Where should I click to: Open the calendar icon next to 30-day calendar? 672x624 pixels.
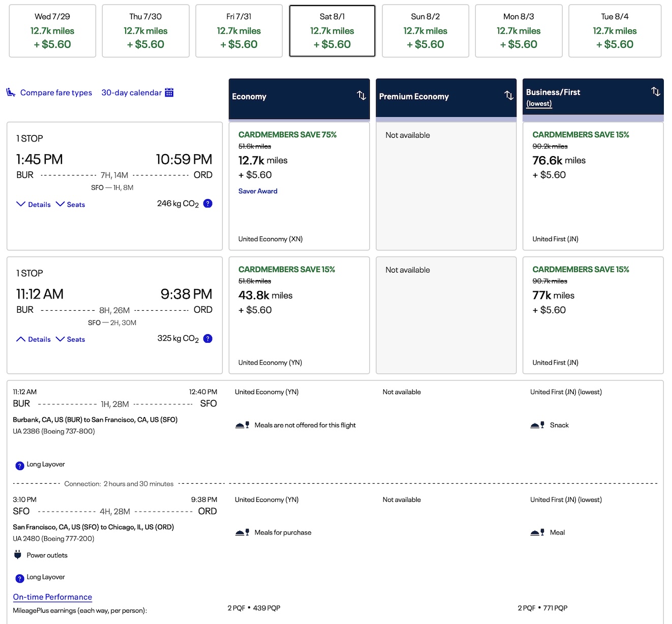point(169,92)
